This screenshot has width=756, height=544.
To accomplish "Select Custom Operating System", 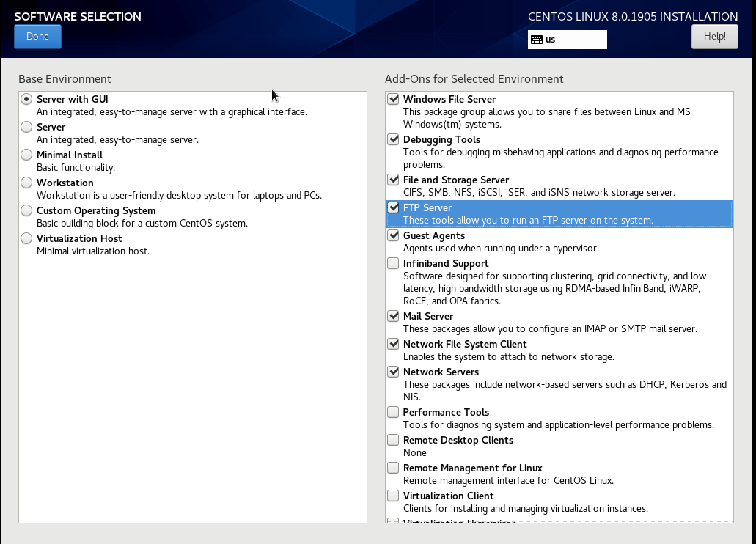I will tap(26, 210).
